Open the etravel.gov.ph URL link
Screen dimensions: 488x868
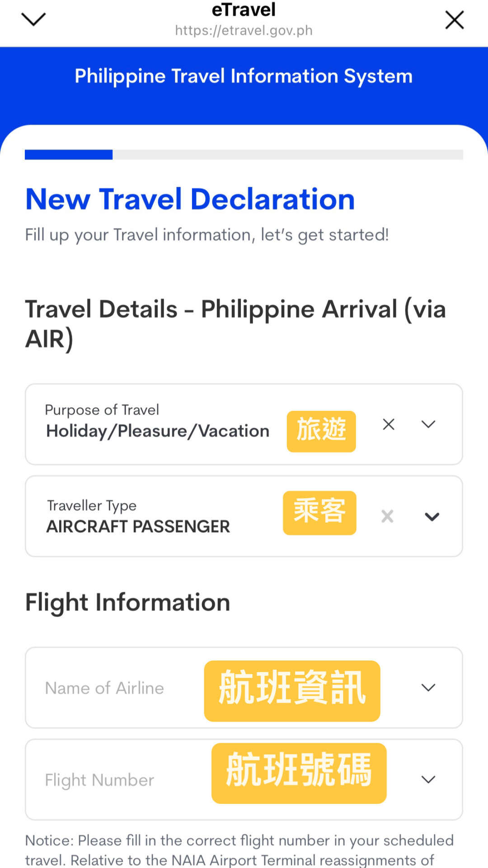[244, 30]
